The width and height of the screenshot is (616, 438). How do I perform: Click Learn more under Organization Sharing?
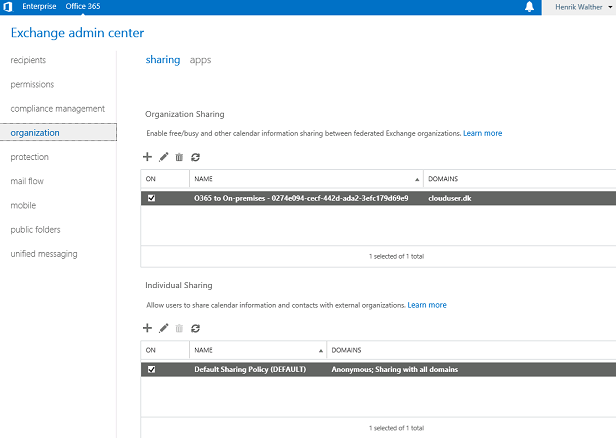pyautogui.click(x=482, y=133)
